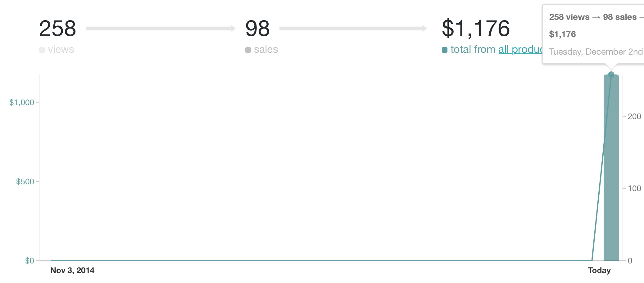This screenshot has height=283, width=644.
Task: Click the views legend square icon
Action: [42, 50]
